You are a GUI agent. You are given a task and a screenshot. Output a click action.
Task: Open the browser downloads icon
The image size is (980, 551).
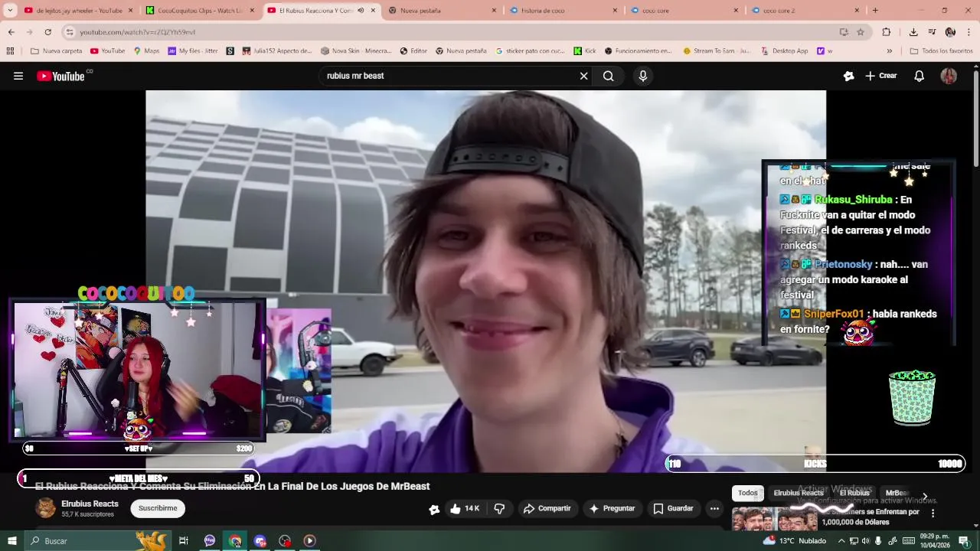coord(913,32)
